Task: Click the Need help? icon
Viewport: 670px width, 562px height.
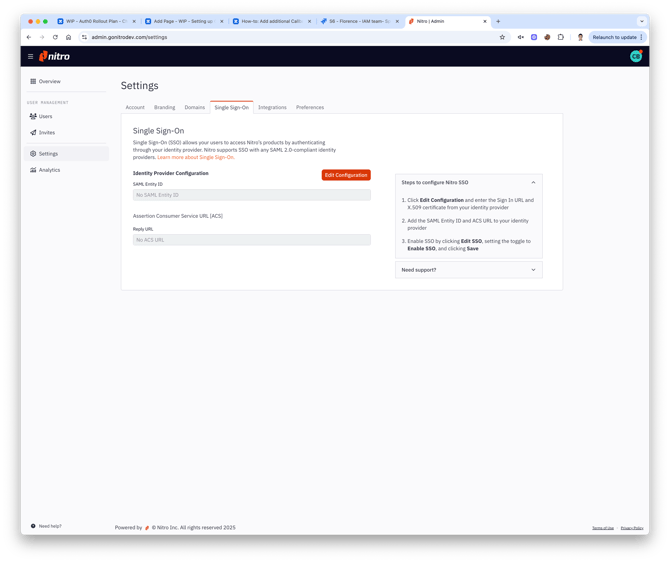Action: [x=33, y=526]
